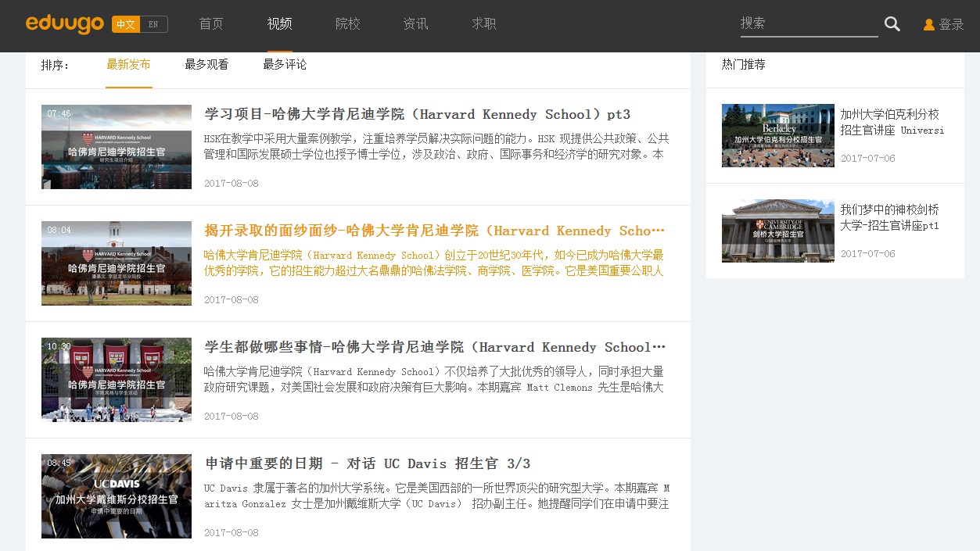
Task: Click the search magnifier icon
Action: [x=892, y=24]
